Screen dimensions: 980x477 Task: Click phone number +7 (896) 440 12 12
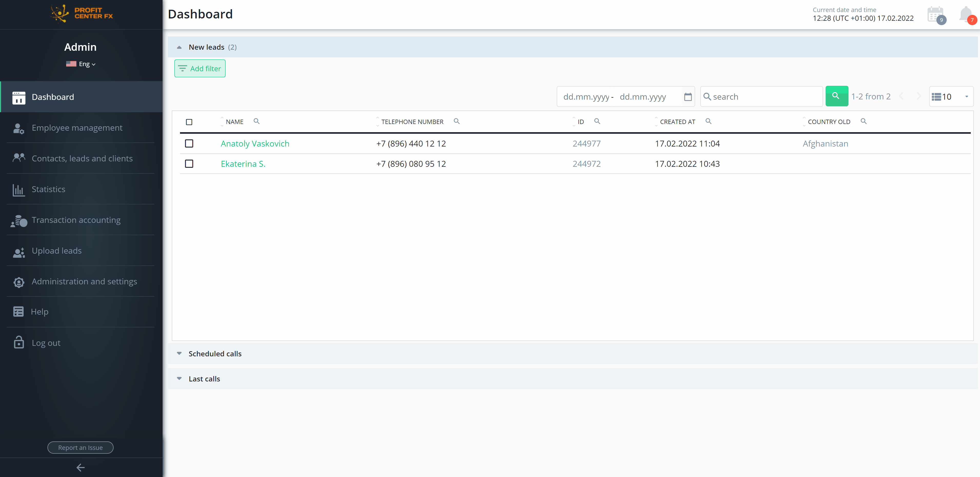[x=411, y=144]
